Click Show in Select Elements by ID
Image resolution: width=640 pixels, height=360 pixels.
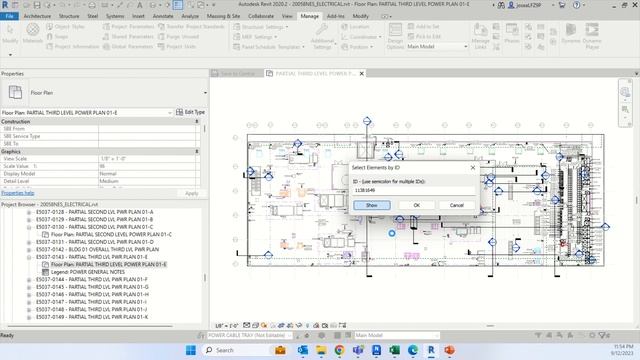372,205
